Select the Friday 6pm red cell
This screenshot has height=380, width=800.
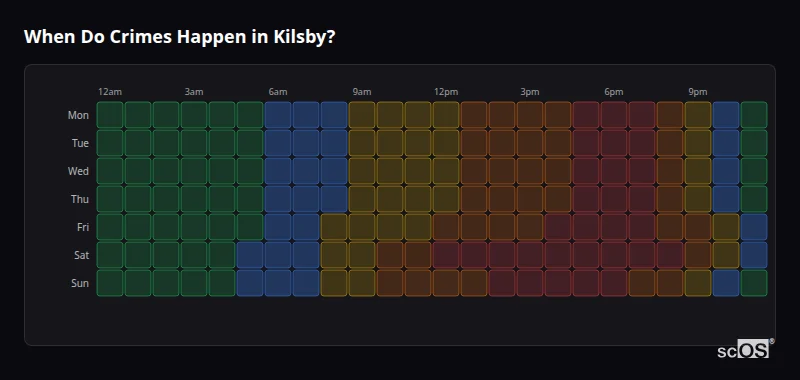(614, 227)
